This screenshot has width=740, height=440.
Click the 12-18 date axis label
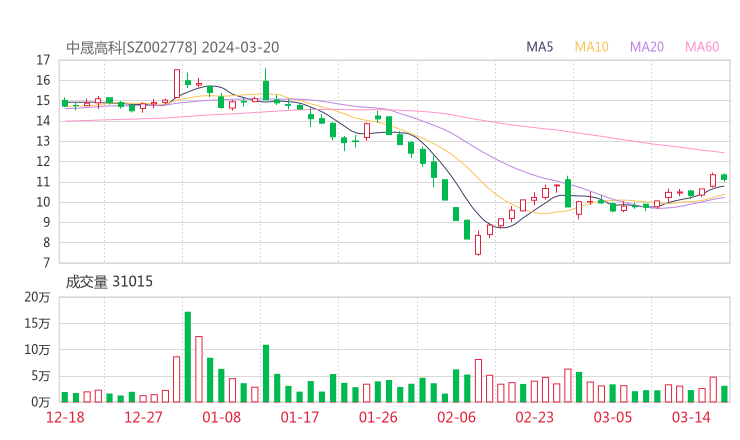point(65,417)
